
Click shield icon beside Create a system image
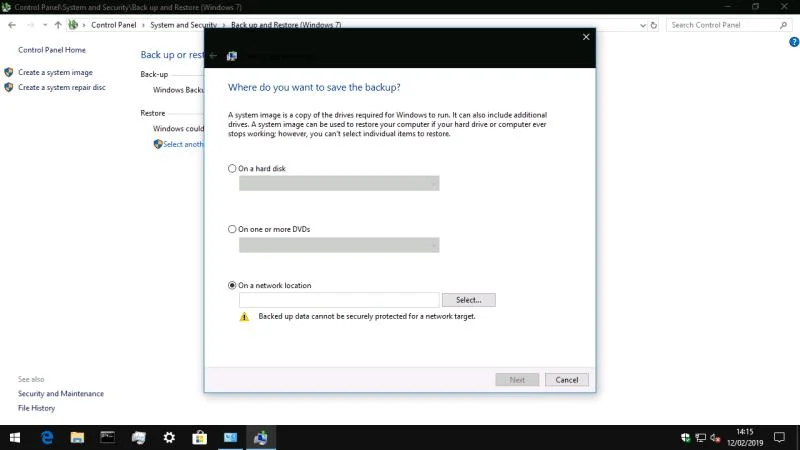9,72
